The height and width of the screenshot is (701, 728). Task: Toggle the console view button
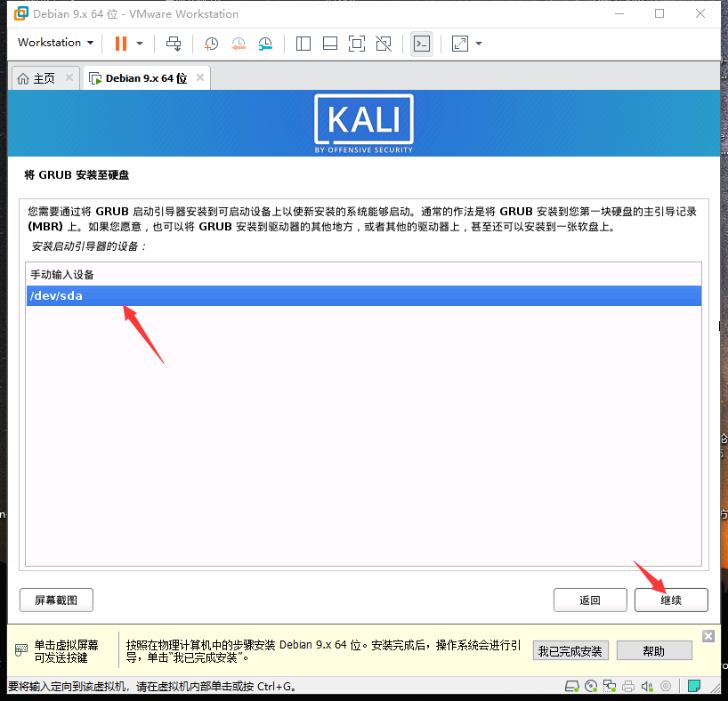point(422,44)
